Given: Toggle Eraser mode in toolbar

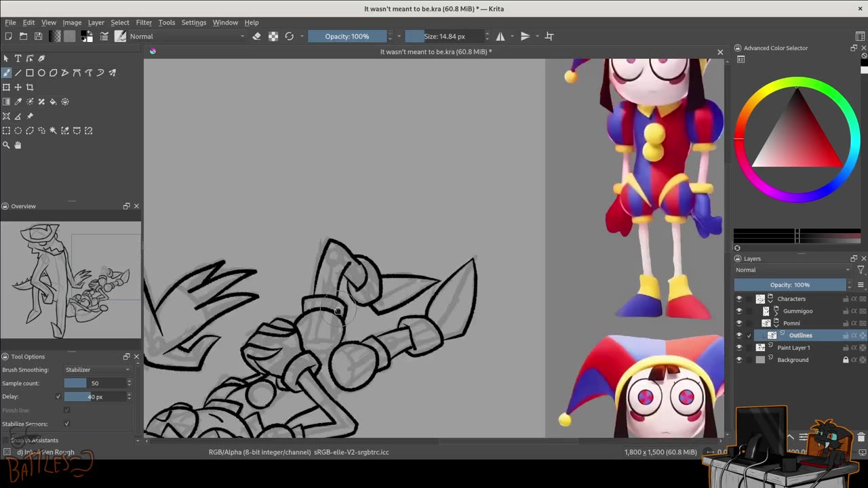Looking at the screenshot, I should [256, 37].
